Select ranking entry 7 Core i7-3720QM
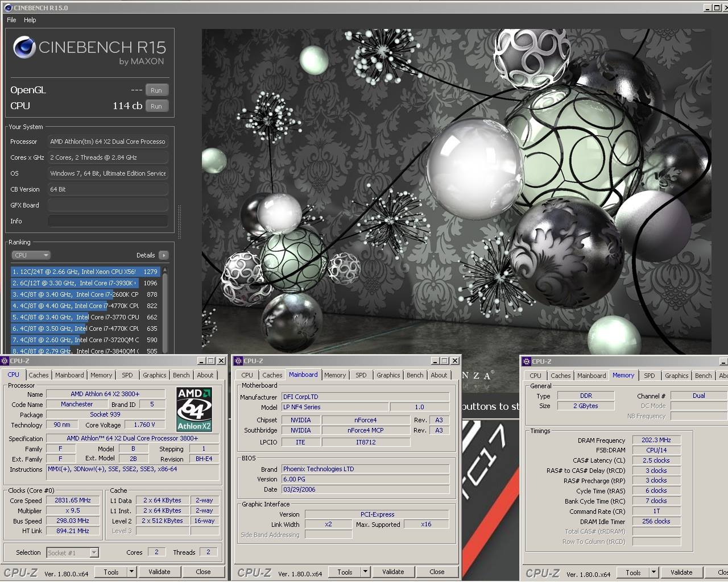Screen dimensions: 728x582 (x=85, y=340)
